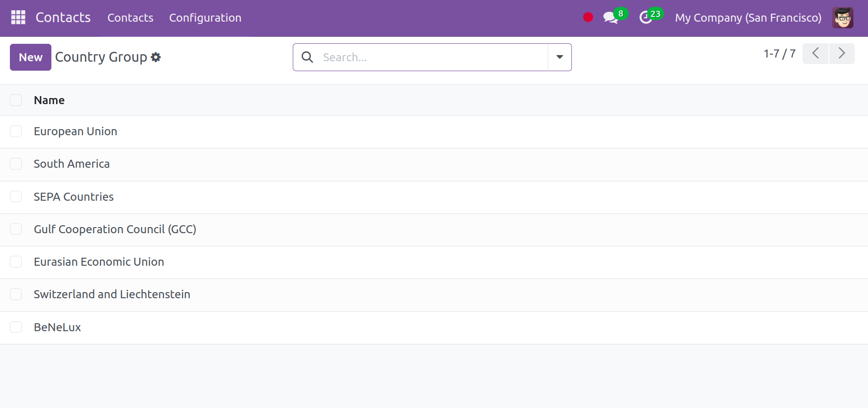Go to the next page arrow

(842, 54)
